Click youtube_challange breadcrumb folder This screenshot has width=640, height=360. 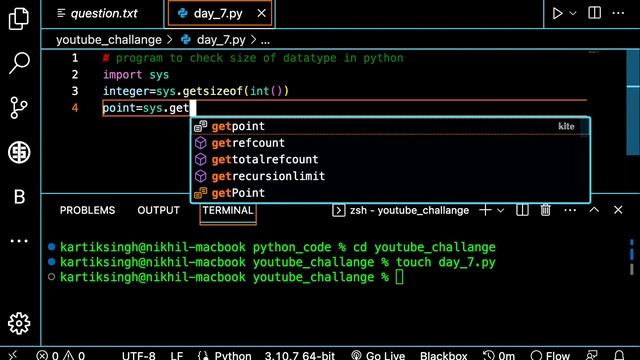109,40
